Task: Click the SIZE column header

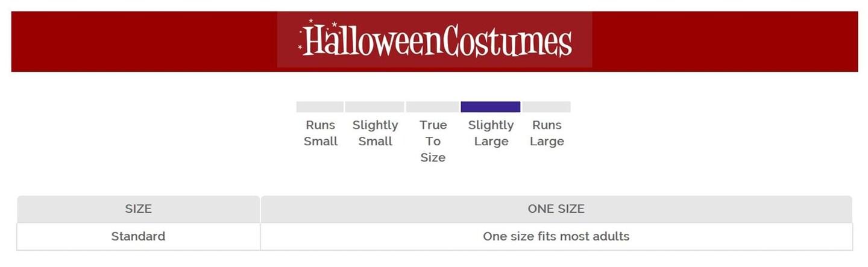Action: tap(138, 209)
